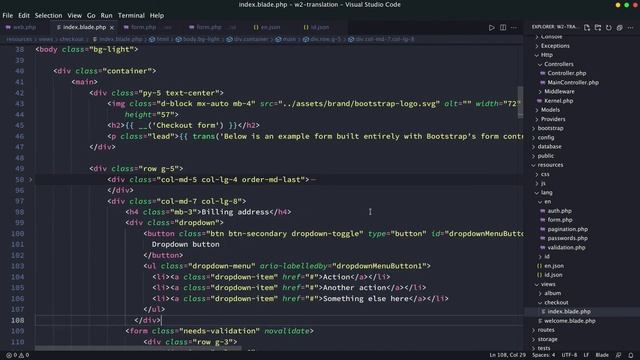The height and width of the screenshot is (360, 640).
Task: Change end of line sequence LF
Action: [x=586, y=355]
